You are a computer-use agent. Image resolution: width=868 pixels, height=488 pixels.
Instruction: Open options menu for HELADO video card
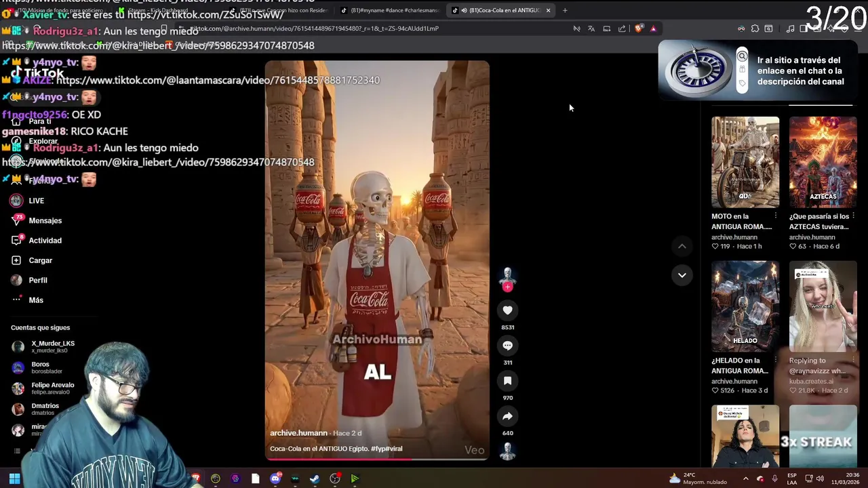point(776,361)
